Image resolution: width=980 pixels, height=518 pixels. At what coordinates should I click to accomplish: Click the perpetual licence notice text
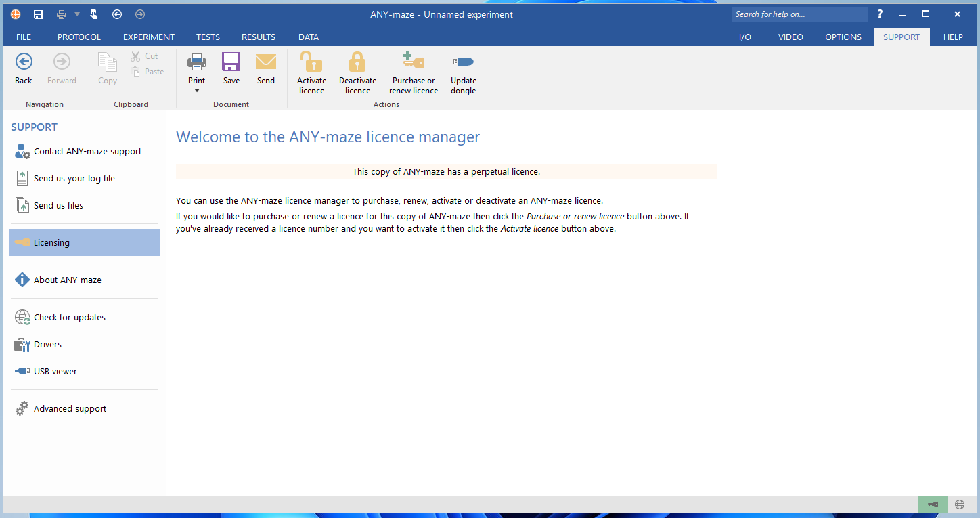coord(446,172)
